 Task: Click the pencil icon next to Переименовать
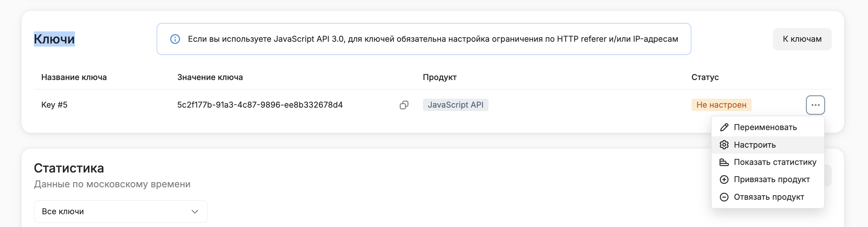[724, 127]
